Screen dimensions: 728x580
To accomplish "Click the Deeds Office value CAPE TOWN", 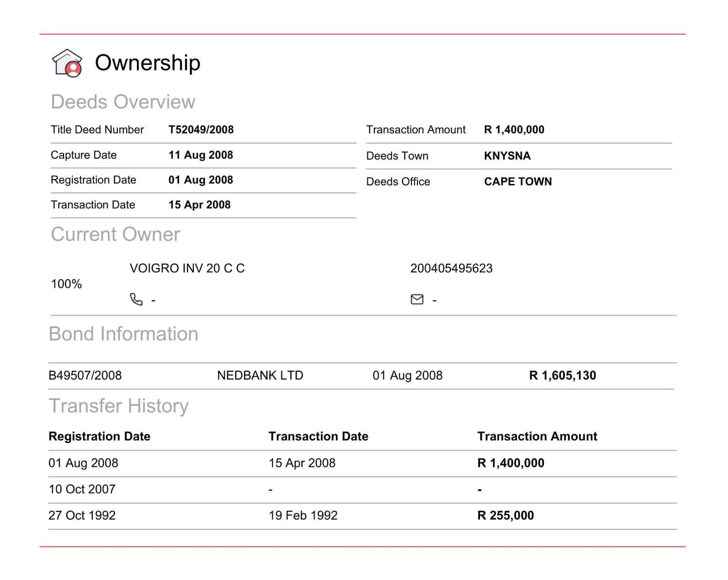I will point(518,182).
